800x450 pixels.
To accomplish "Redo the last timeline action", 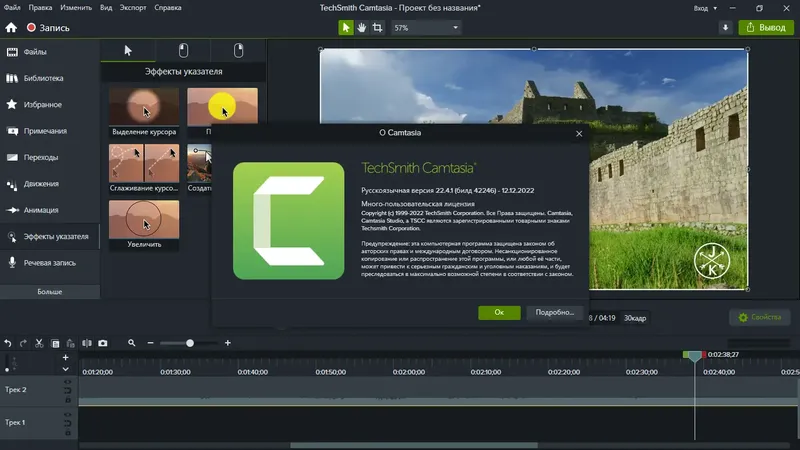I will point(23,343).
